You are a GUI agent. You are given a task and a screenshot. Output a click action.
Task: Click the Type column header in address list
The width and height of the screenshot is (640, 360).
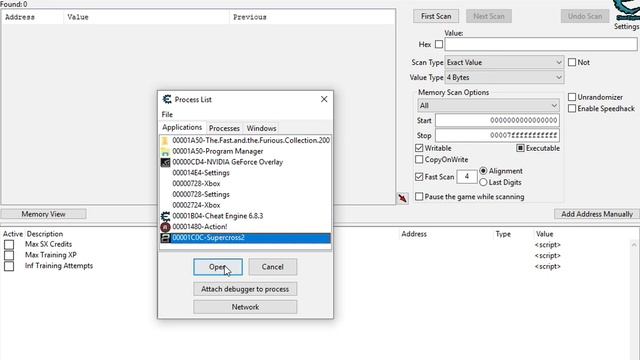503,234
